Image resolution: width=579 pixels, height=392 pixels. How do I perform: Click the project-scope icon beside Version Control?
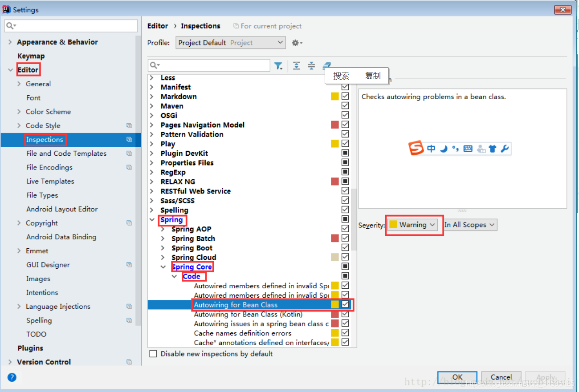[x=129, y=362]
